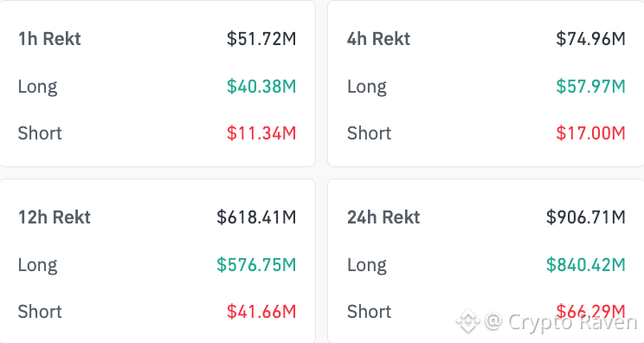Click the $74.96M 4h total value

pos(591,39)
